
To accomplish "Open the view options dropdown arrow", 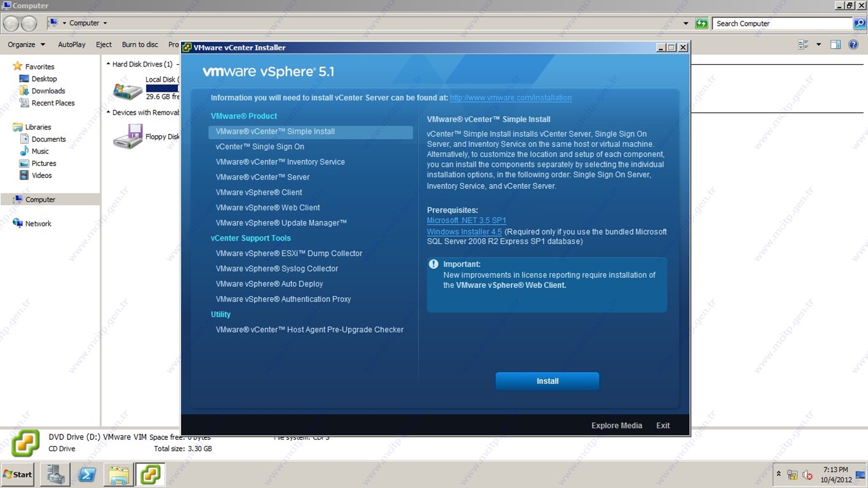I will tap(818, 45).
